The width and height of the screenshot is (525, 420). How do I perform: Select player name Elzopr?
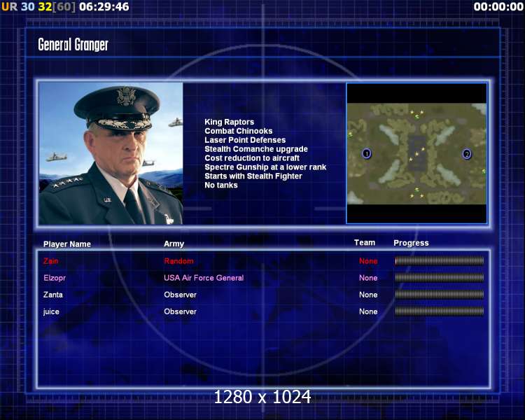(x=55, y=278)
